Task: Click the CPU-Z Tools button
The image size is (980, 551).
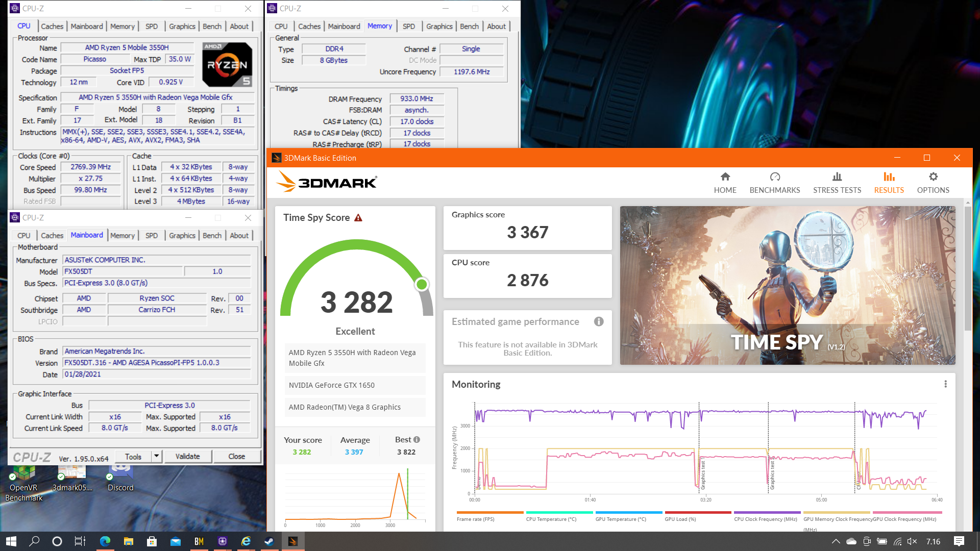Action: pyautogui.click(x=133, y=456)
